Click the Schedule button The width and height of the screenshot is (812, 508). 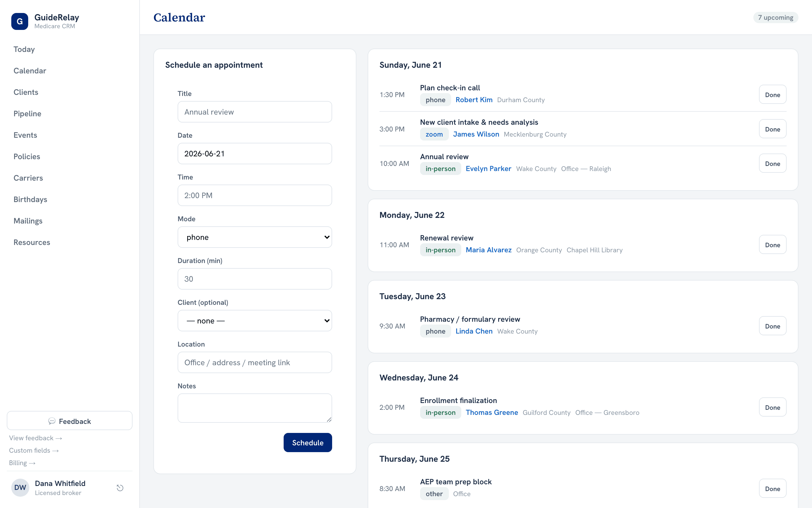pyautogui.click(x=308, y=443)
